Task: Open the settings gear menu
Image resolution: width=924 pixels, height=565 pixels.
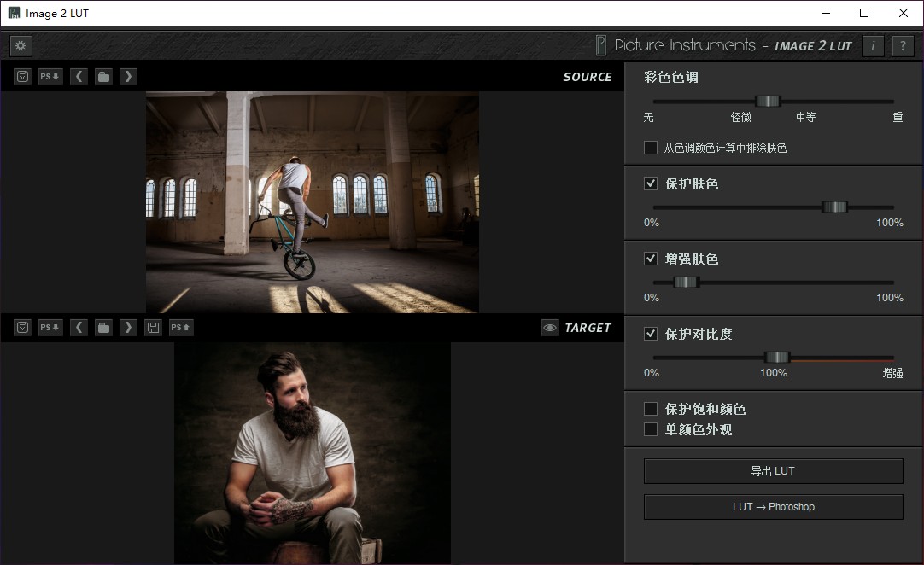Action: tap(20, 45)
